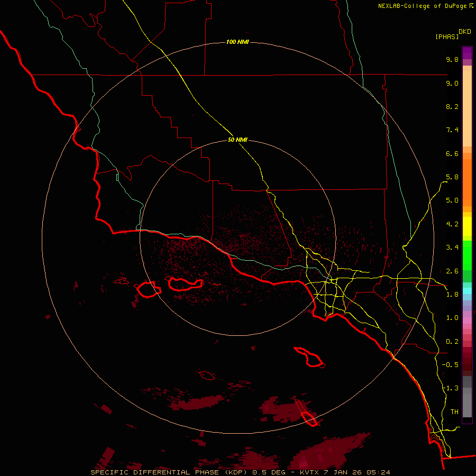Click the NEXLAB-College of DuPage label

click(422, 6)
